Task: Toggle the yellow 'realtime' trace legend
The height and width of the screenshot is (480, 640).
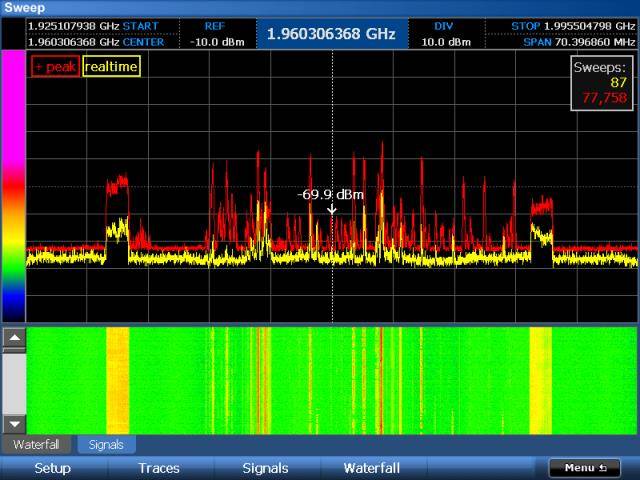Action: click(x=111, y=67)
